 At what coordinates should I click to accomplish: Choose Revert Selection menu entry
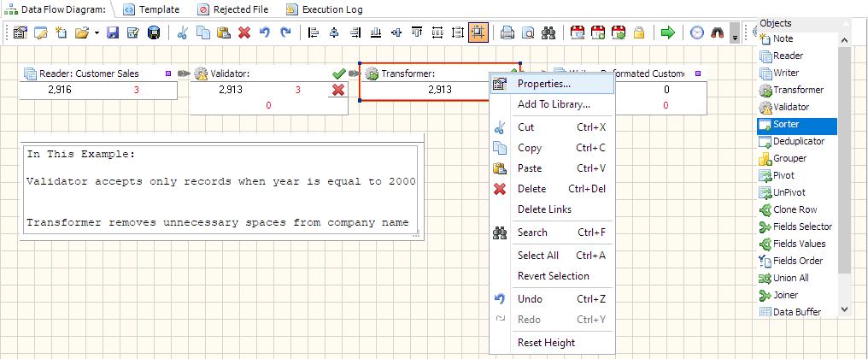[x=553, y=276]
